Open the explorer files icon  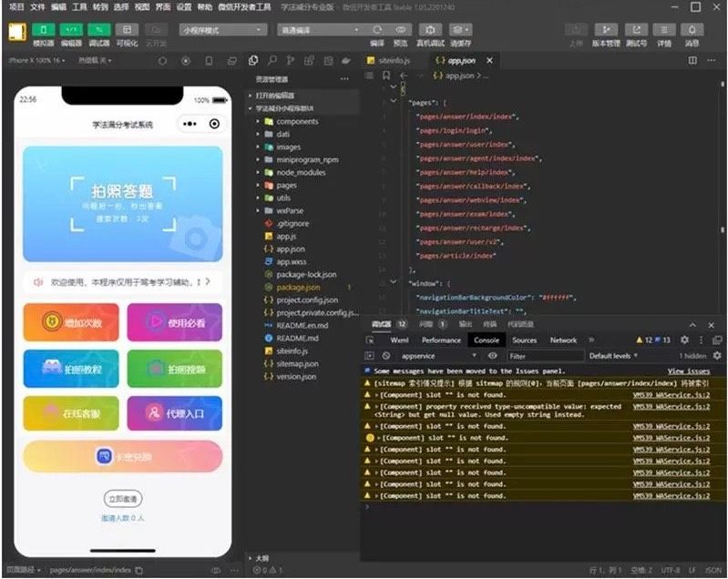tap(253, 60)
